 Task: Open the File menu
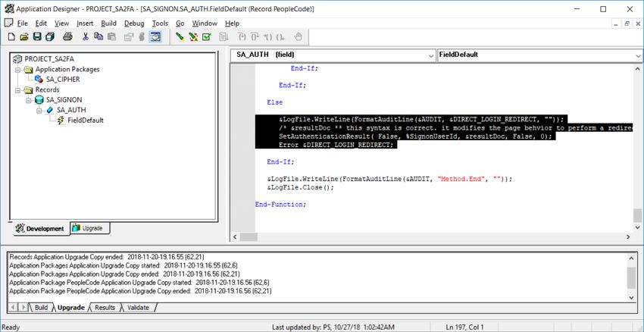point(22,23)
